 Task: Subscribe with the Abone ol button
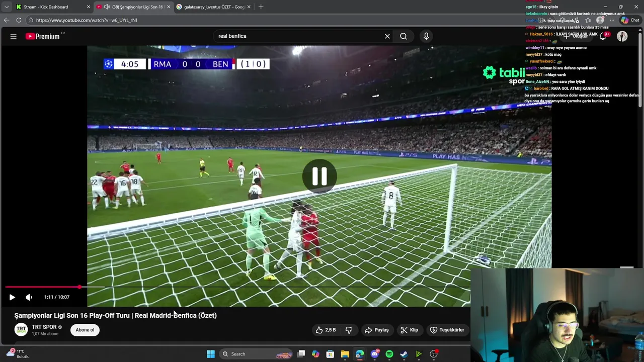[x=85, y=330]
